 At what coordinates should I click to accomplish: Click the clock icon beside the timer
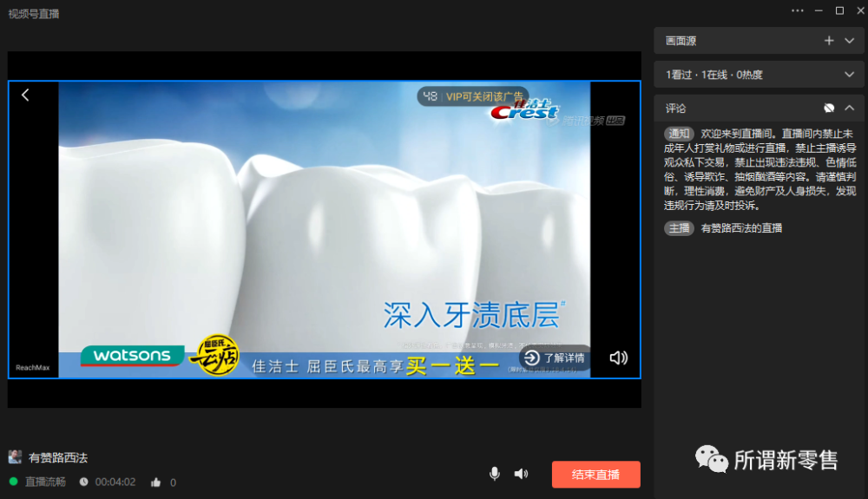tap(83, 482)
